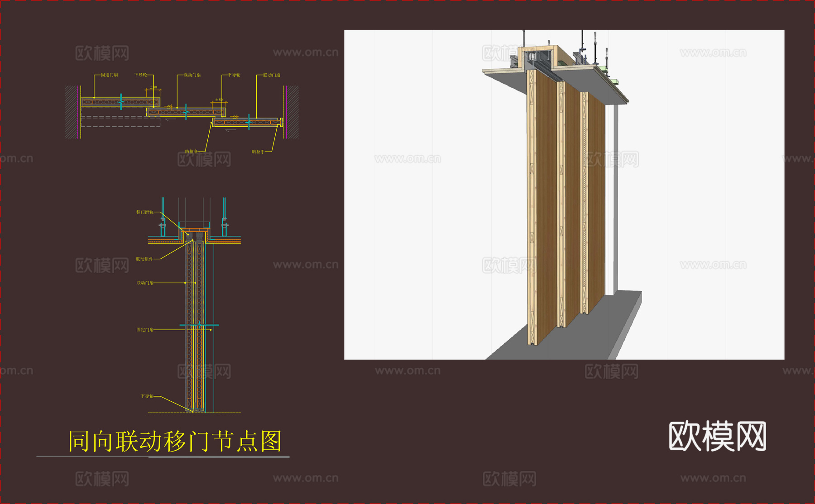Select the 移门滑轨 label in the section drawing
Image resolution: width=815 pixels, height=504 pixels.
coord(145,212)
